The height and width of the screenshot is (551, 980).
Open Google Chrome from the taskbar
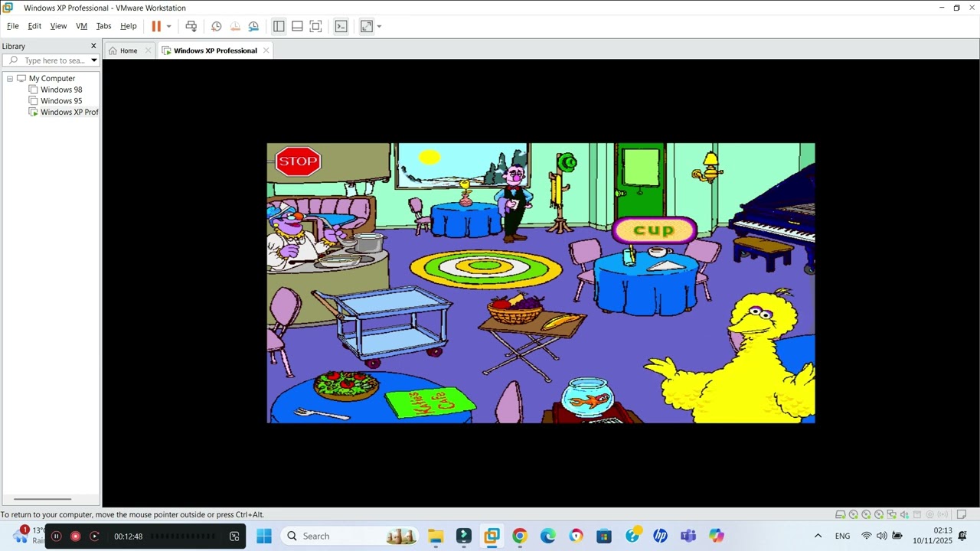(520, 536)
